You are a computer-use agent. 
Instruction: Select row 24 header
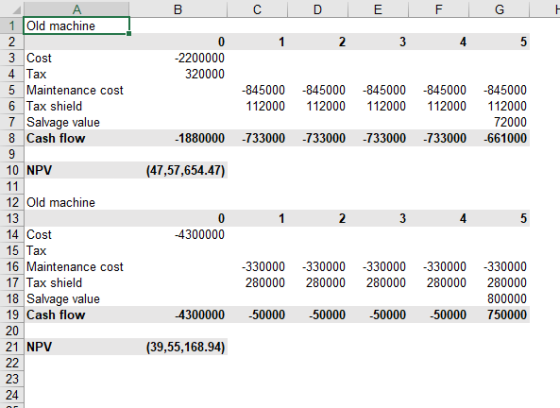pos(12,395)
